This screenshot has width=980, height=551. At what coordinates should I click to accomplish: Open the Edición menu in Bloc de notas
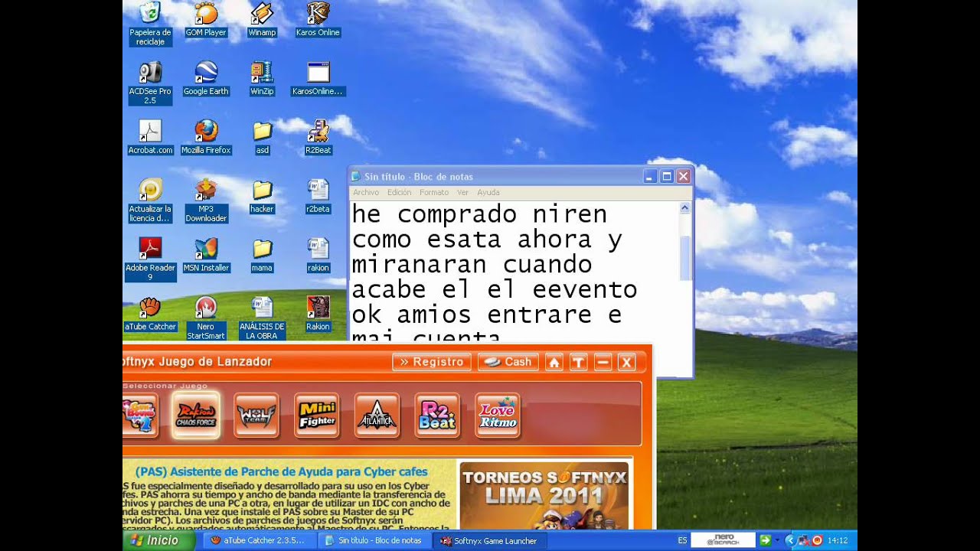tap(399, 193)
